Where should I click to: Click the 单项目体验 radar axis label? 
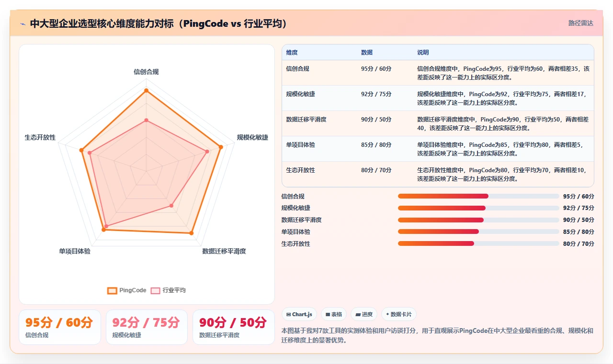tap(75, 251)
